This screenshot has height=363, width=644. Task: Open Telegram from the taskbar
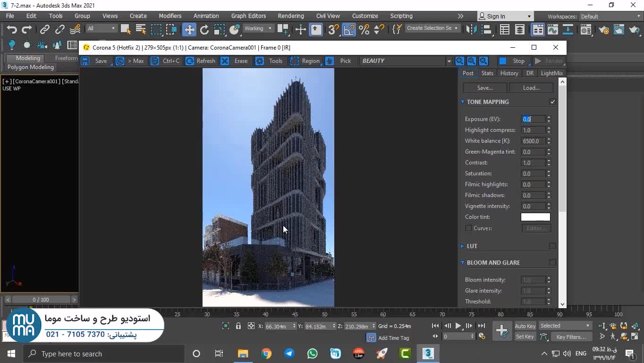pos(289,354)
